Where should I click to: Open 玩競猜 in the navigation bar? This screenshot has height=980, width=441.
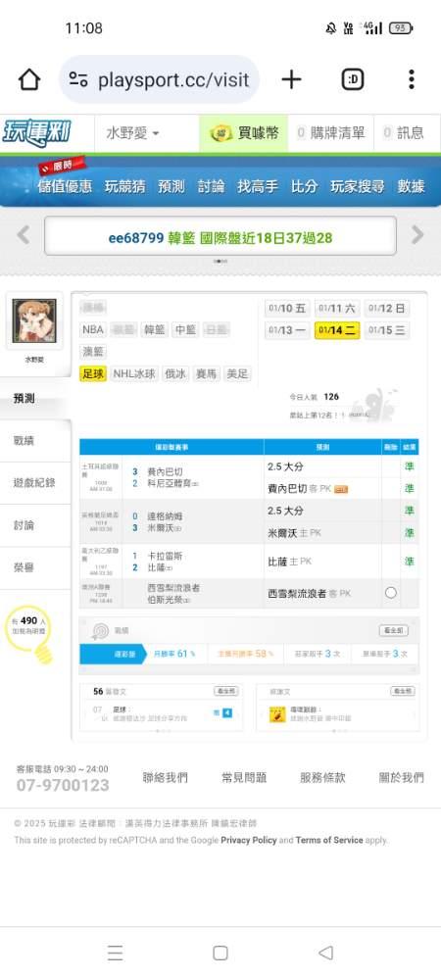[124, 186]
